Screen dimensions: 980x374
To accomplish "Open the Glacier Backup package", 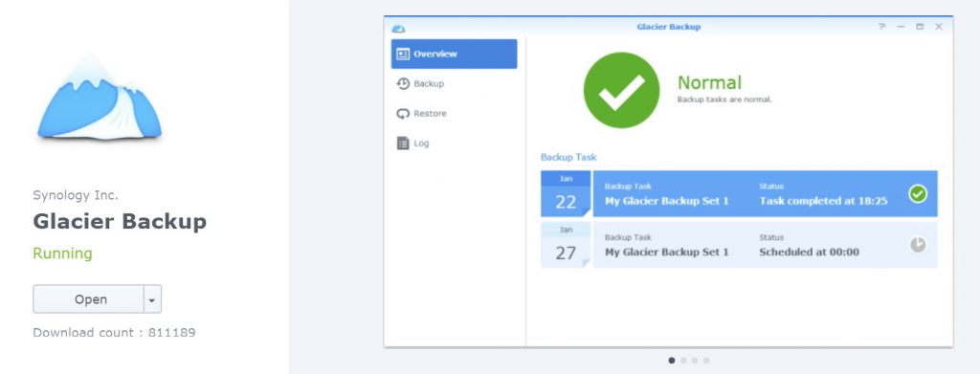I will click(89, 299).
